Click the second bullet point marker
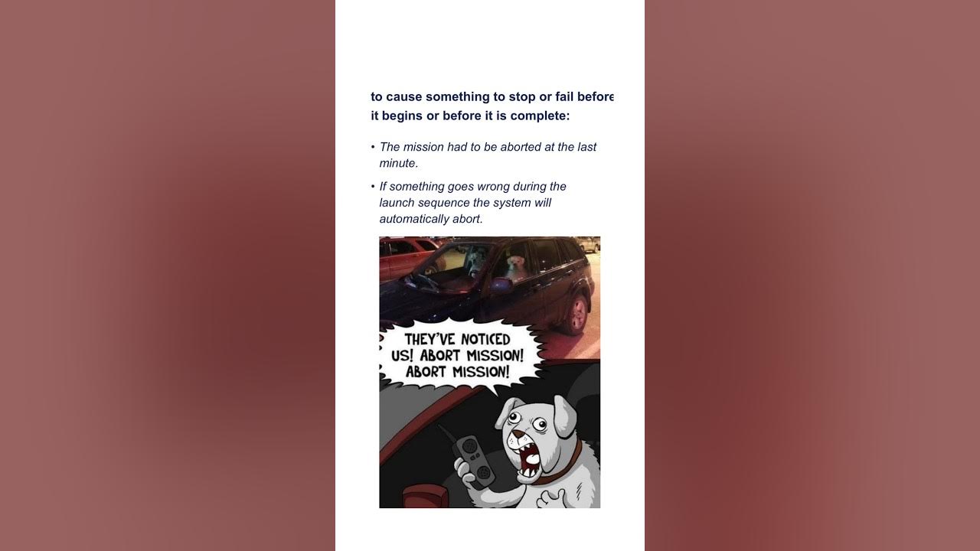The image size is (980, 551). 373,187
